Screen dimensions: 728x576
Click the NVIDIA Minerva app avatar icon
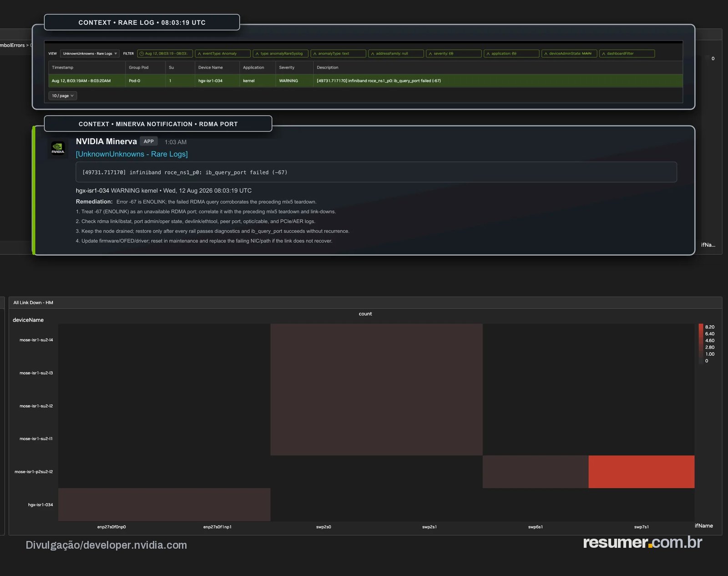(58, 148)
